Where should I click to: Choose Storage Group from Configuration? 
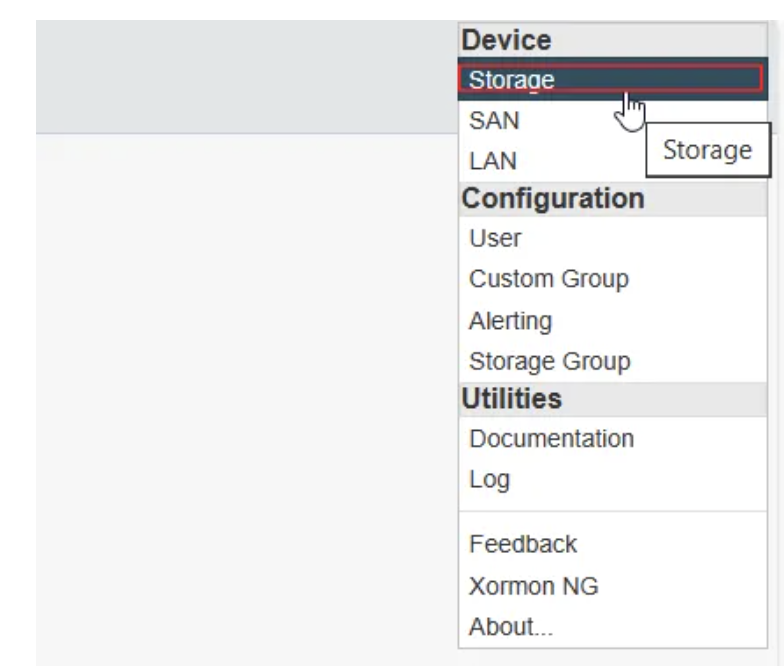[612, 361]
